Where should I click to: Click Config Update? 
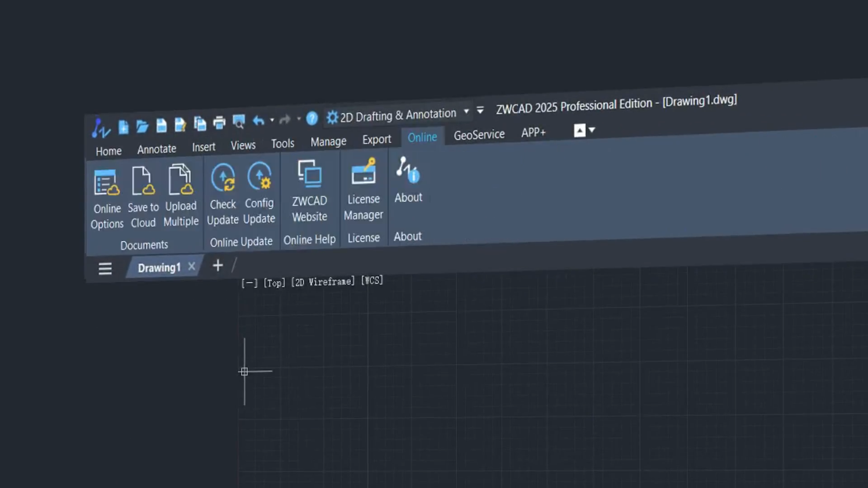click(259, 193)
